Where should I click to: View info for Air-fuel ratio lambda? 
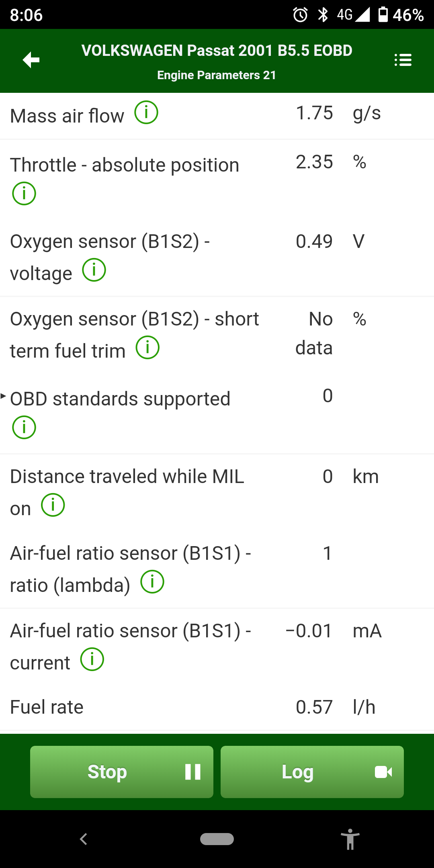(152, 582)
